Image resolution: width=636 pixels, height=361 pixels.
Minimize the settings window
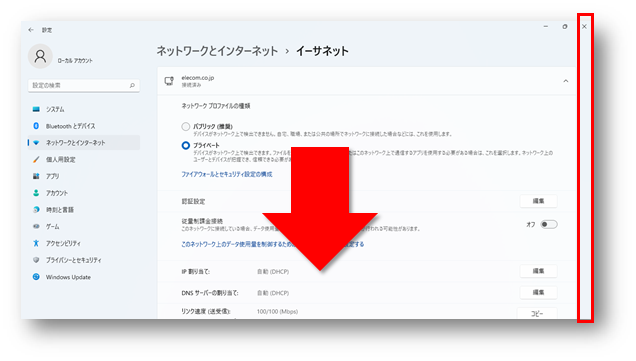pos(546,27)
